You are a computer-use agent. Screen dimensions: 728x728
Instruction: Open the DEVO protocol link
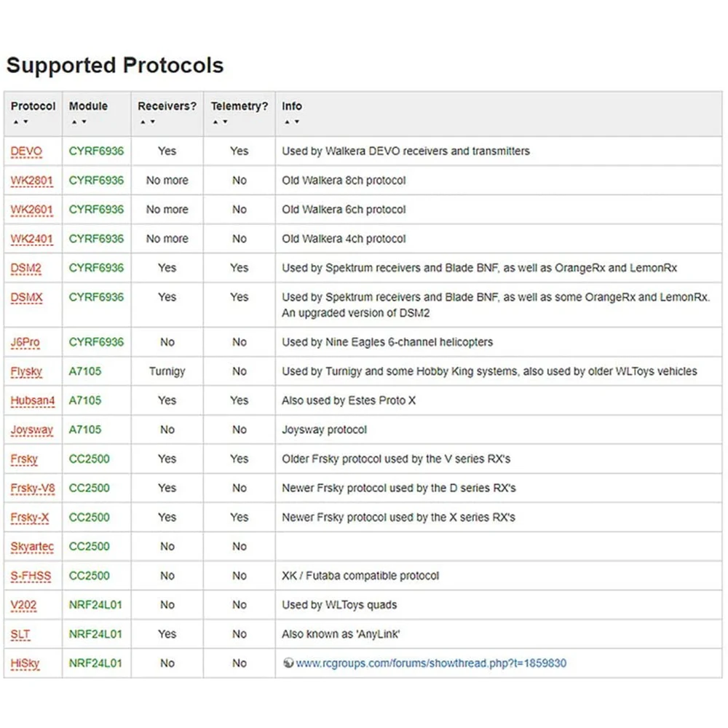[x=26, y=151]
